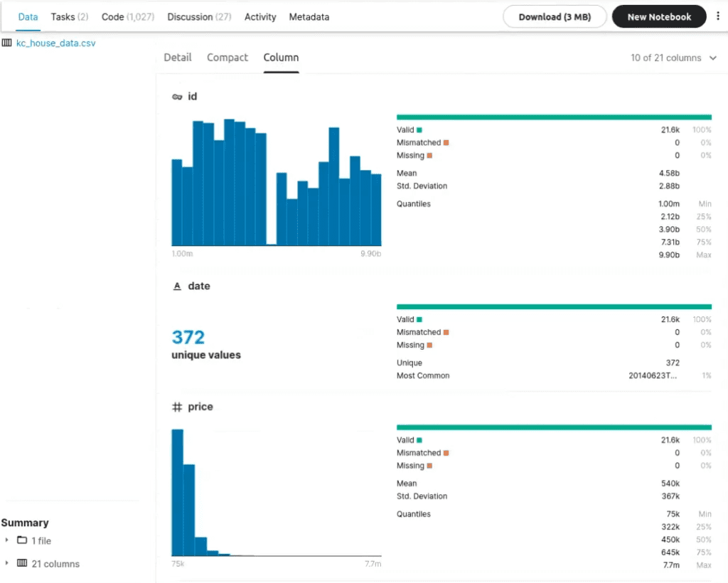This screenshot has height=583, width=728.
Task: Click the Download (3 MB) button
Action: (555, 17)
